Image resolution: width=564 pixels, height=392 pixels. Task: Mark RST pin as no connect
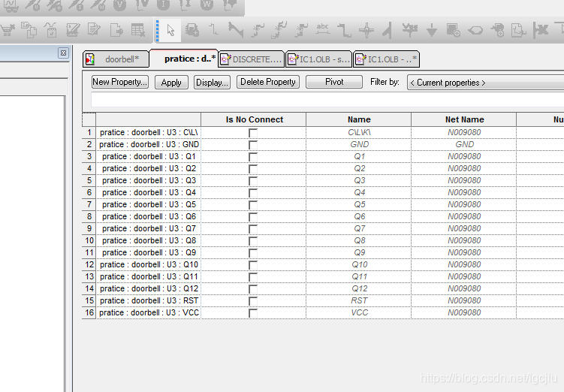click(253, 301)
